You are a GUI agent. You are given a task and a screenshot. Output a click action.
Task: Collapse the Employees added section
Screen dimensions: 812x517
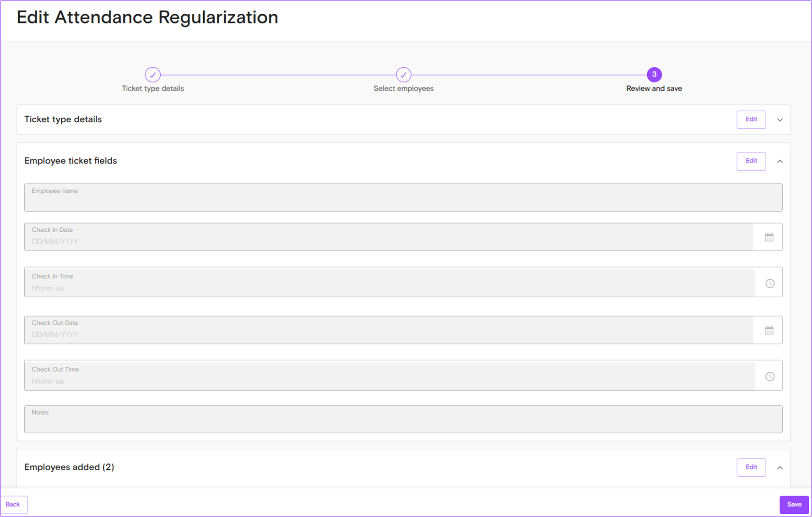coord(780,468)
